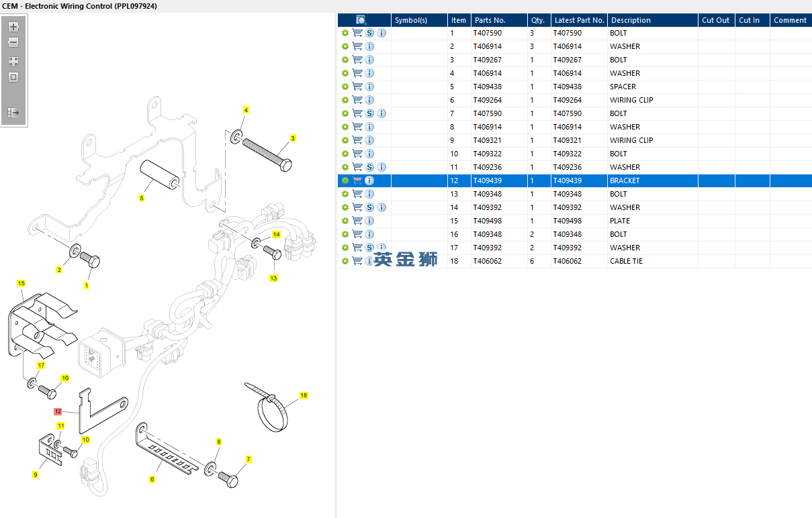The image size is (812, 518).
Task: Add item 16 bolt to cart
Action: (x=357, y=234)
